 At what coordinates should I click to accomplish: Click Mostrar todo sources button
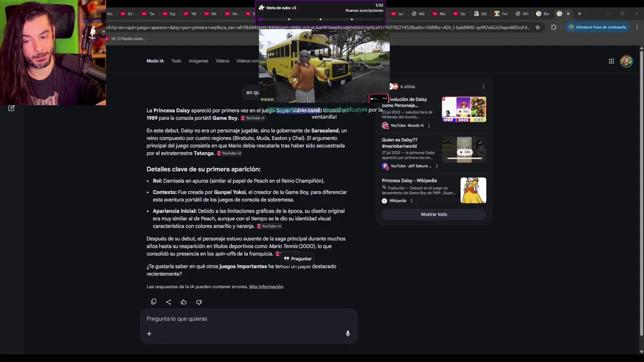coord(434,214)
